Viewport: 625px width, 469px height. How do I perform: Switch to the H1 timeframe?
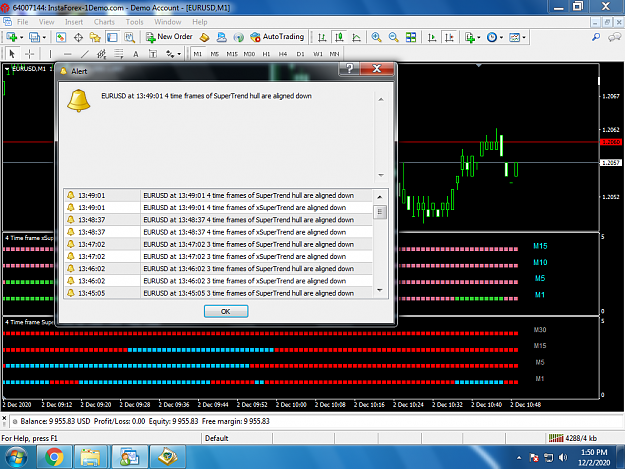(x=266, y=54)
